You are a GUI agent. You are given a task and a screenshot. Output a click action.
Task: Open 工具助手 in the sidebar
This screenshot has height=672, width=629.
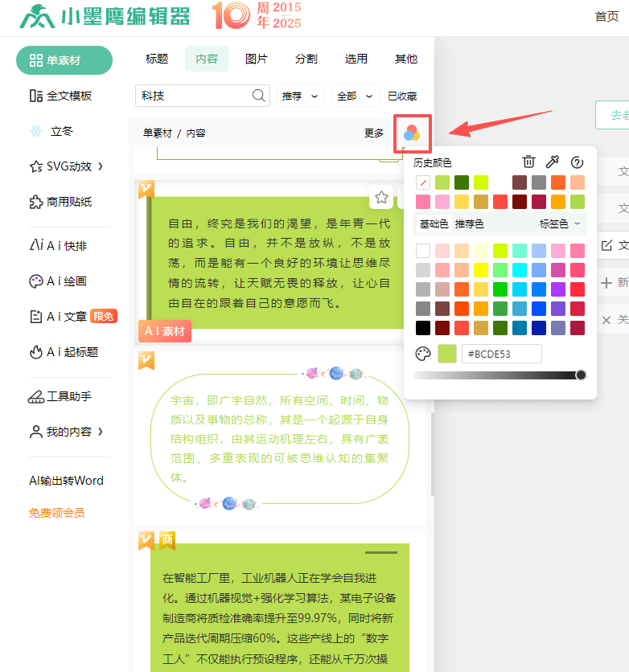68,396
